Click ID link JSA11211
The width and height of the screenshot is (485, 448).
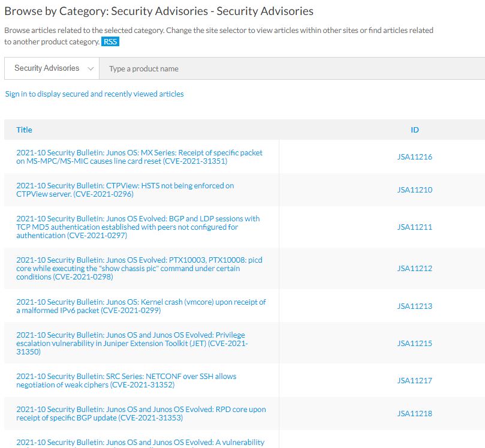(x=414, y=227)
